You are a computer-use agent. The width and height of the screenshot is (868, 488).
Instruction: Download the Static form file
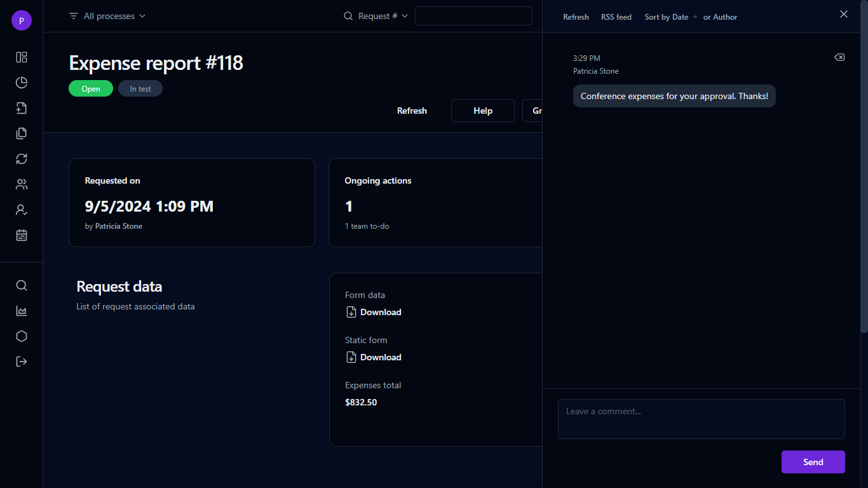[380, 357]
